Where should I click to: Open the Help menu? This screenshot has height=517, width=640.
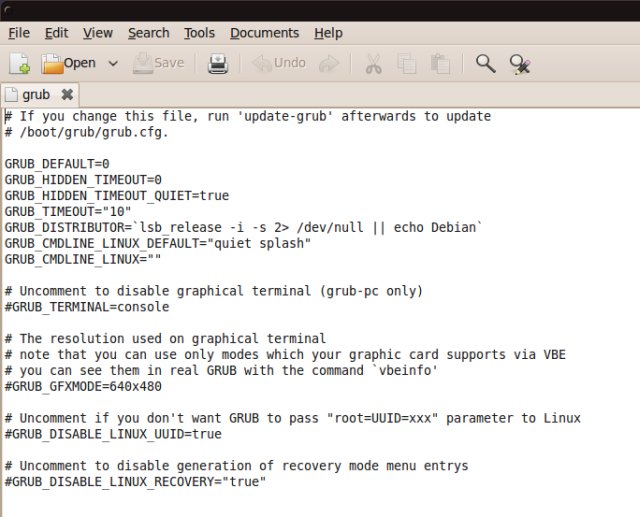click(x=328, y=33)
